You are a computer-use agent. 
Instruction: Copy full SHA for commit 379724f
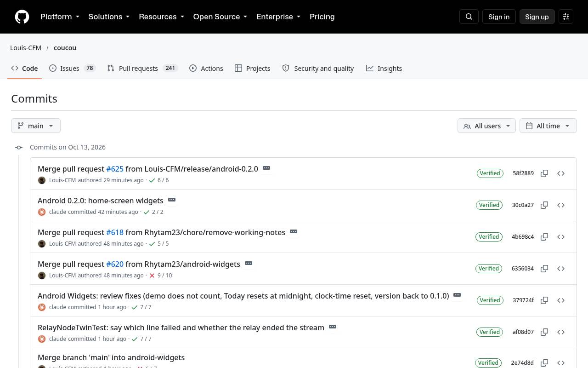(544, 300)
